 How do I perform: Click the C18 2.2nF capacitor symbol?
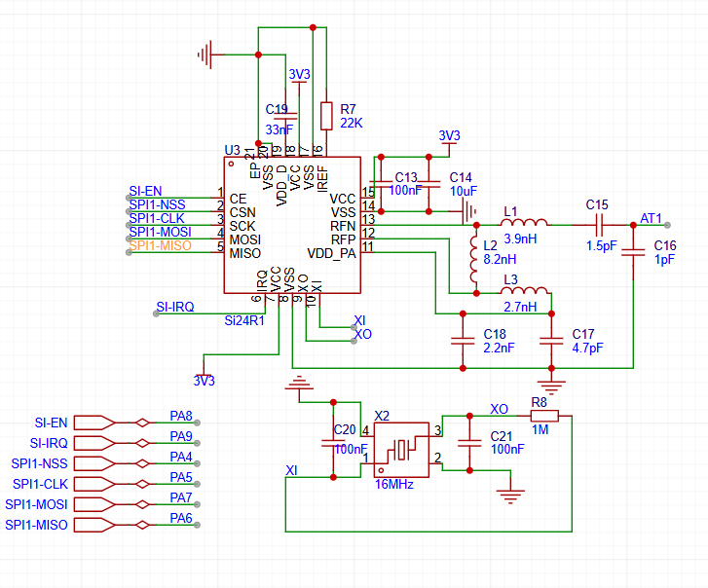coord(462,341)
